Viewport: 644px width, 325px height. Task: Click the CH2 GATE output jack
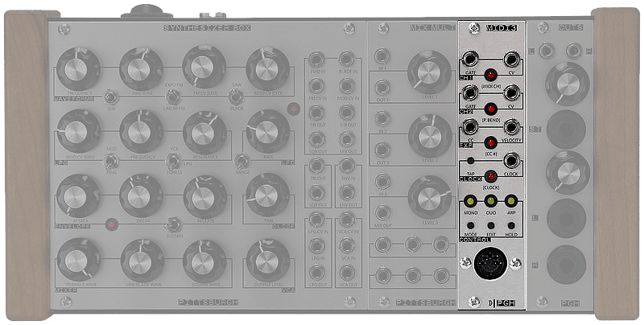point(469,93)
